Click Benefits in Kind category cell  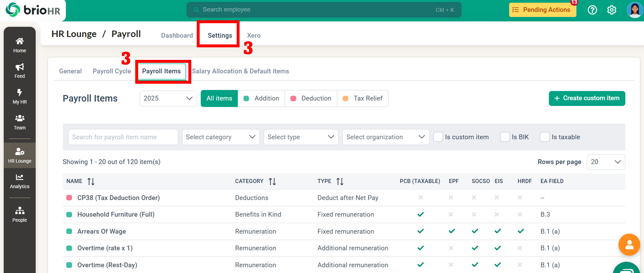tap(258, 214)
